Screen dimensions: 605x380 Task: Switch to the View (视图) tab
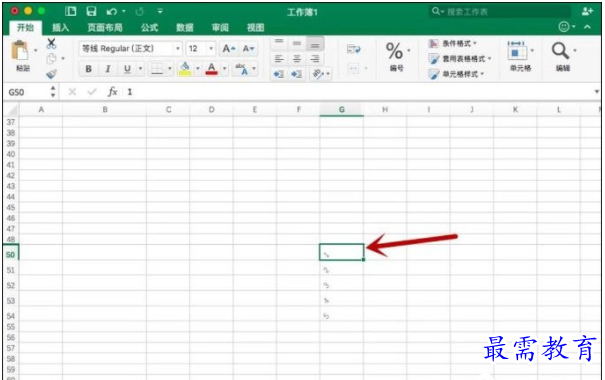(x=255, y=27)
